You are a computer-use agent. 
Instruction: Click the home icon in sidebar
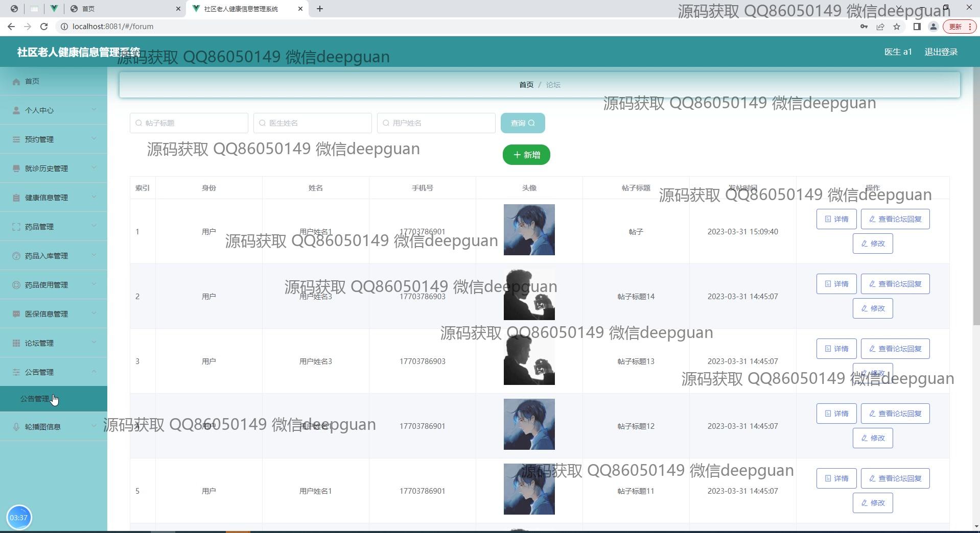pos(16,82)
